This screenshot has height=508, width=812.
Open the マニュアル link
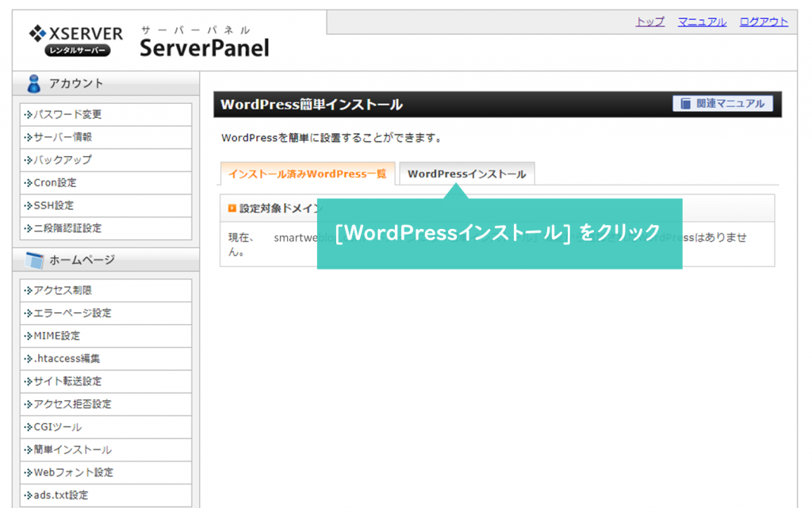click(x=702, y=21)
